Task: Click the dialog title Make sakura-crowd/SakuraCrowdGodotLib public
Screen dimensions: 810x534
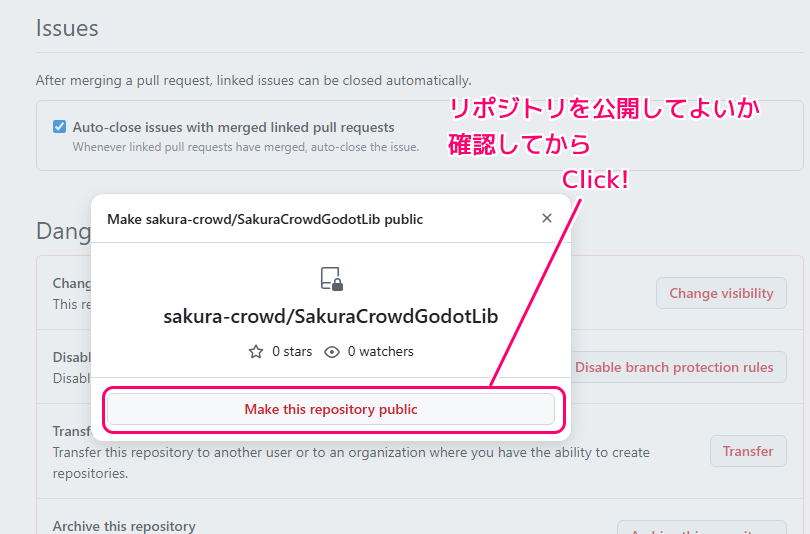Action: tap(265, 219)
